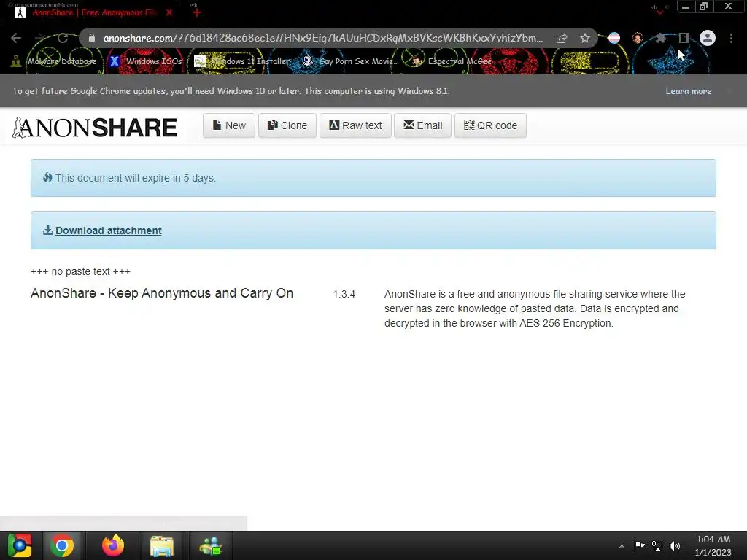The image size is (747, 560).
Task: Open Firefox from the taskbar
Action: (x=113, y=545)
